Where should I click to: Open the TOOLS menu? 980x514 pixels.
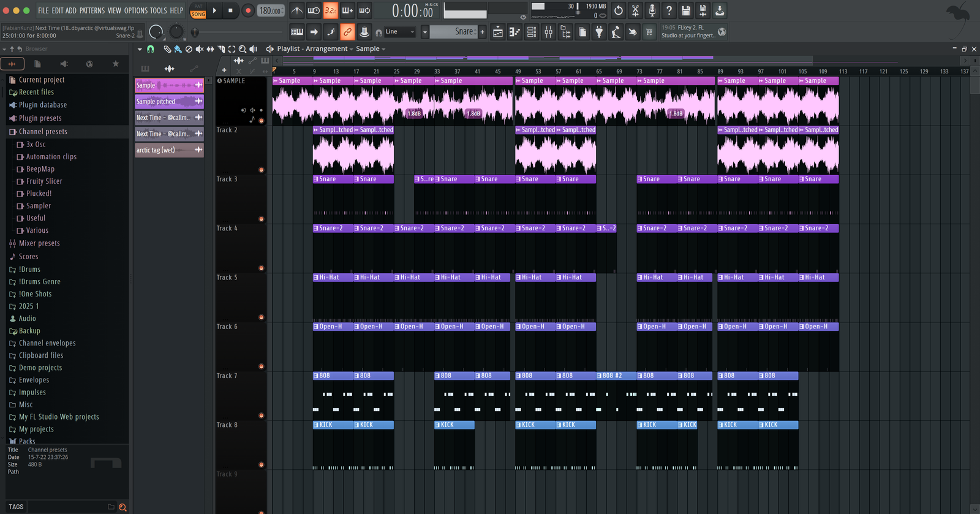point(159,10)
